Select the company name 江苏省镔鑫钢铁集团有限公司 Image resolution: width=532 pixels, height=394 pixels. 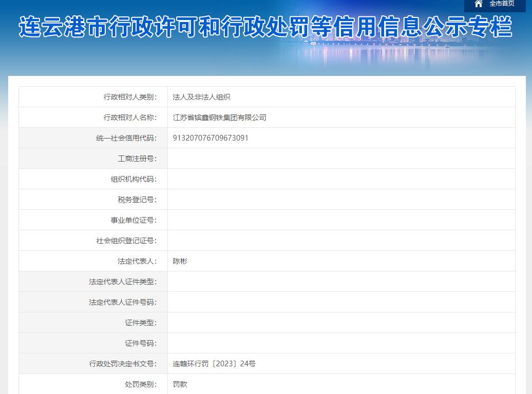[218, 117]
